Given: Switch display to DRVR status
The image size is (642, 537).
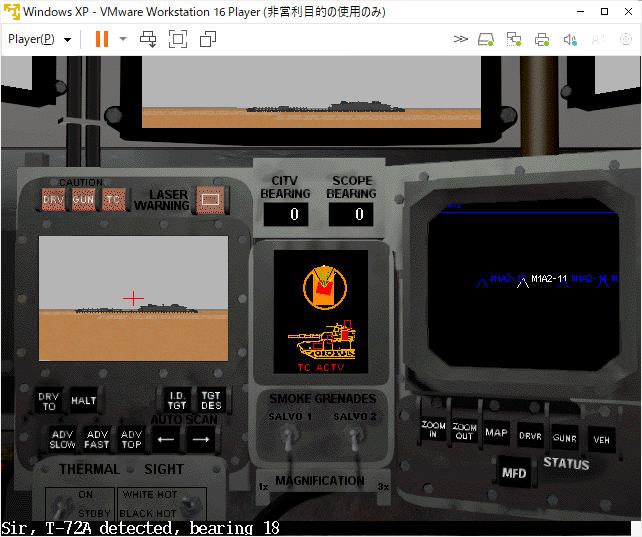Looking at the screenshot, I should [x=531, y=435].
